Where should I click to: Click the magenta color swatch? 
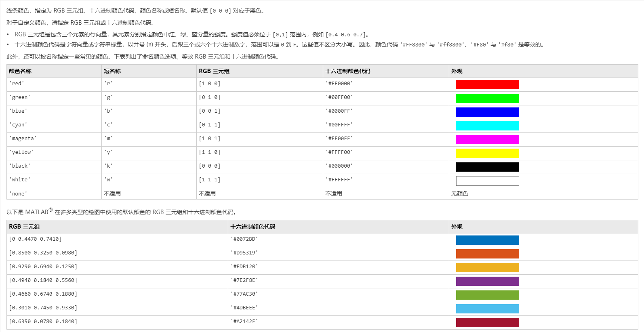point(487,139)
